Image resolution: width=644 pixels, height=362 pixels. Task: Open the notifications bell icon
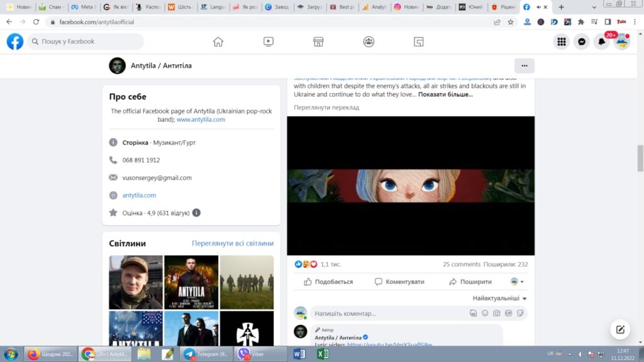point(602,42)
